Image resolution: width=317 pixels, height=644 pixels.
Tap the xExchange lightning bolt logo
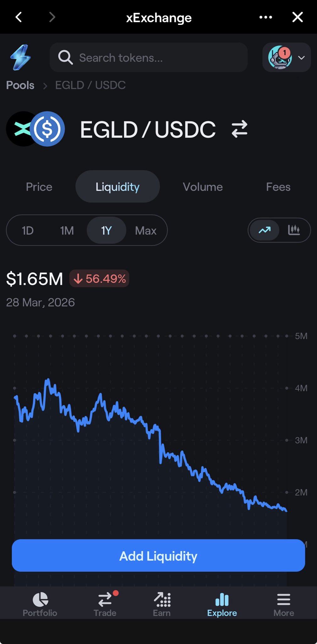21,57
